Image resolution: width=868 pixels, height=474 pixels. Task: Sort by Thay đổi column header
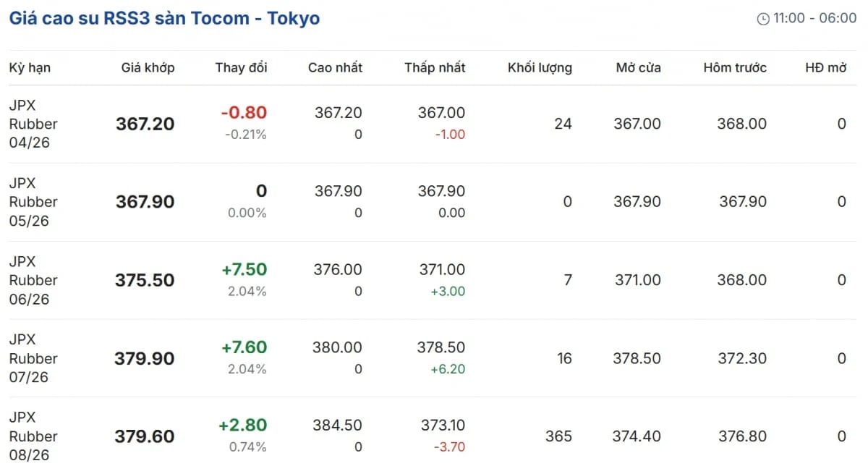(241, 68)
